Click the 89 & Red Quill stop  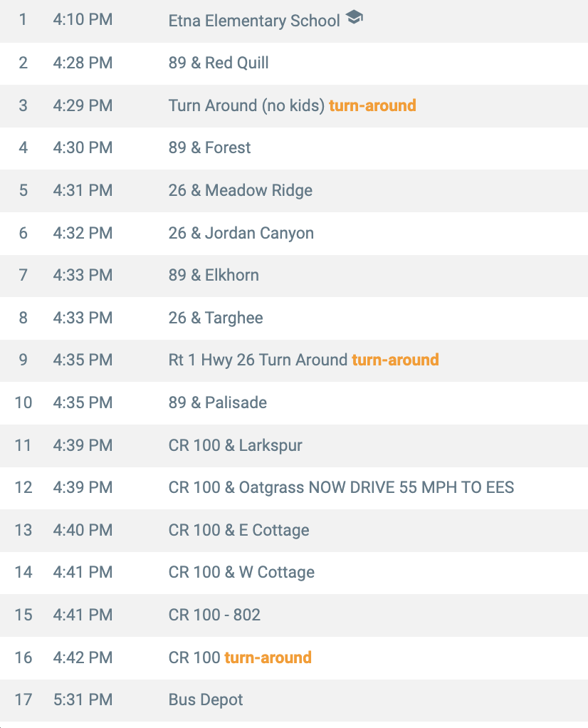[x=219, y=63]
